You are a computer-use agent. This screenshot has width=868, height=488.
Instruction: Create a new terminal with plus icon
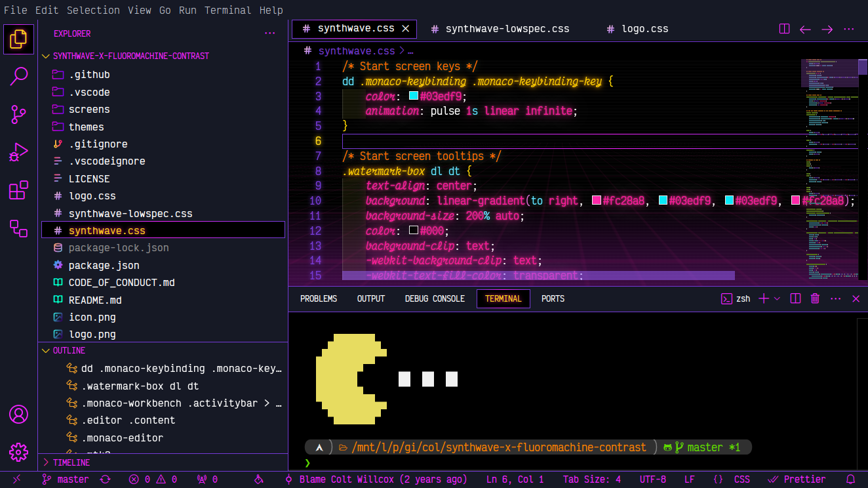tap(764, 298)
